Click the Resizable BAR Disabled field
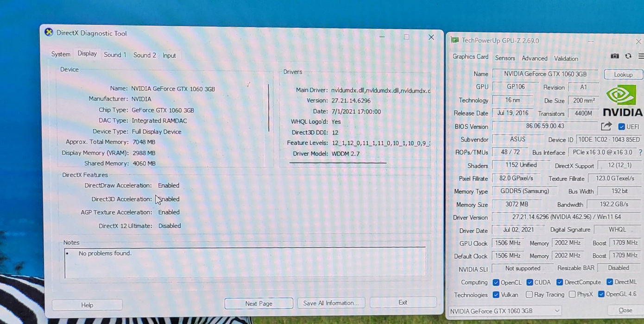Image resolution: width=644 pixels, height=324 pixels. click(x=619, y=268)
